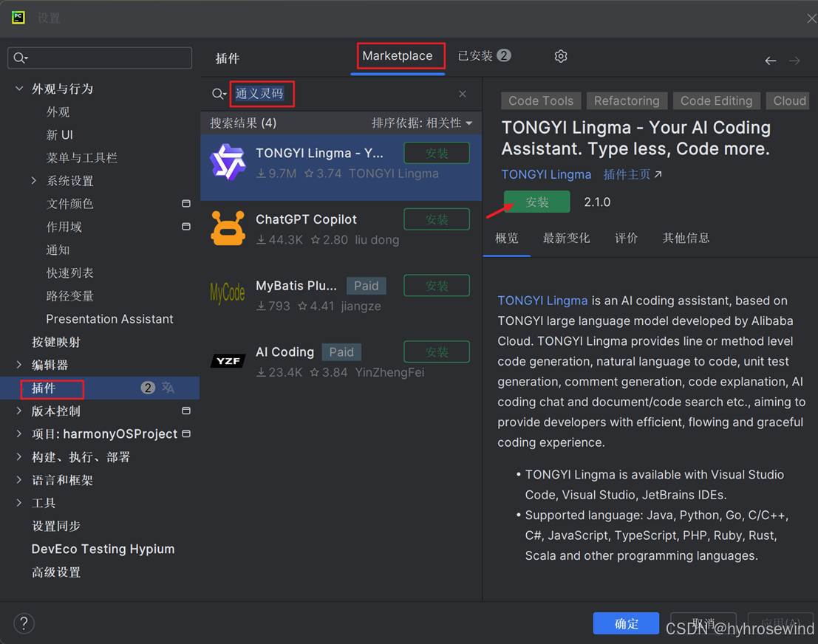The height and width of the screenshot is (644, 818).
Task: Expand the 系统设置 node
Action: 34,180
